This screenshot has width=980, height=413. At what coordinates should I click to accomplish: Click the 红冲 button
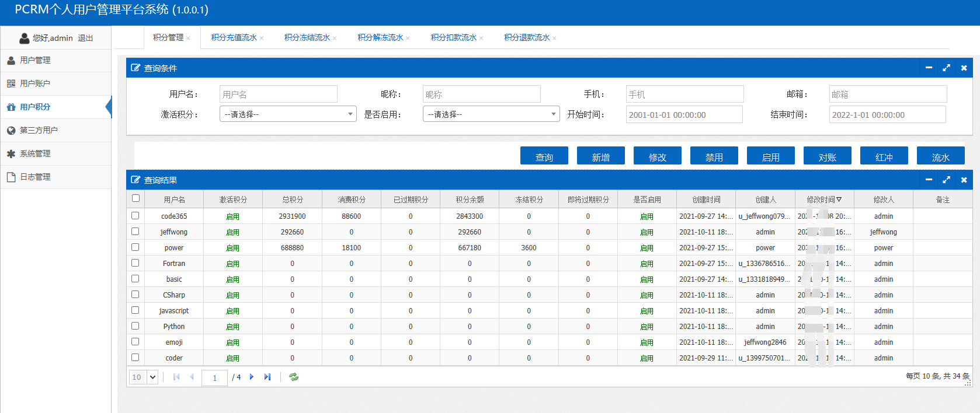884,157
